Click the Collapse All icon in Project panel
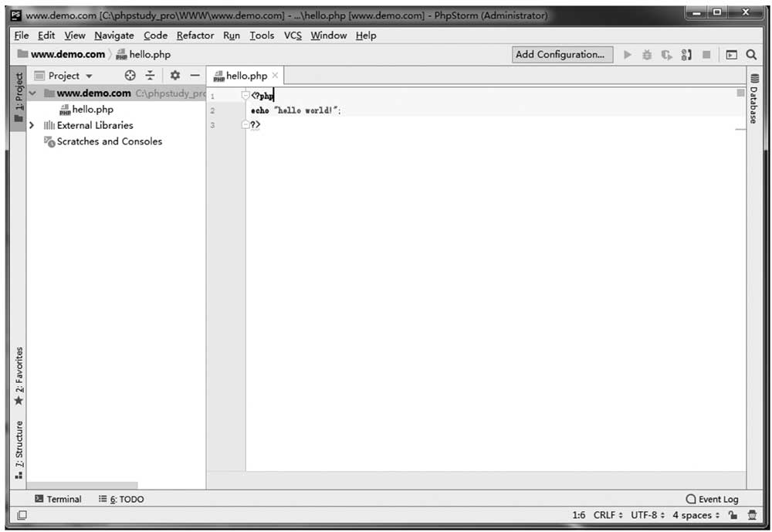This screenshot has height=532, width=772. [x=150, y=76]
